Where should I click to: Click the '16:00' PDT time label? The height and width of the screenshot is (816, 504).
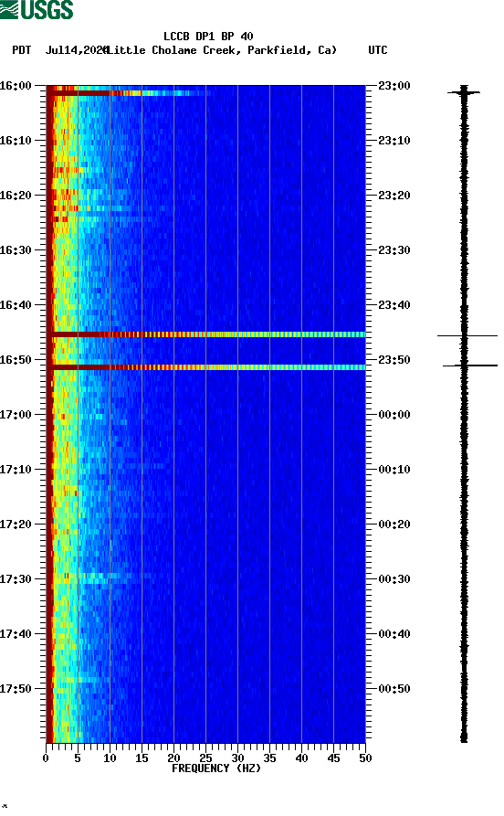pyautogui.click(x=16, y=86)
